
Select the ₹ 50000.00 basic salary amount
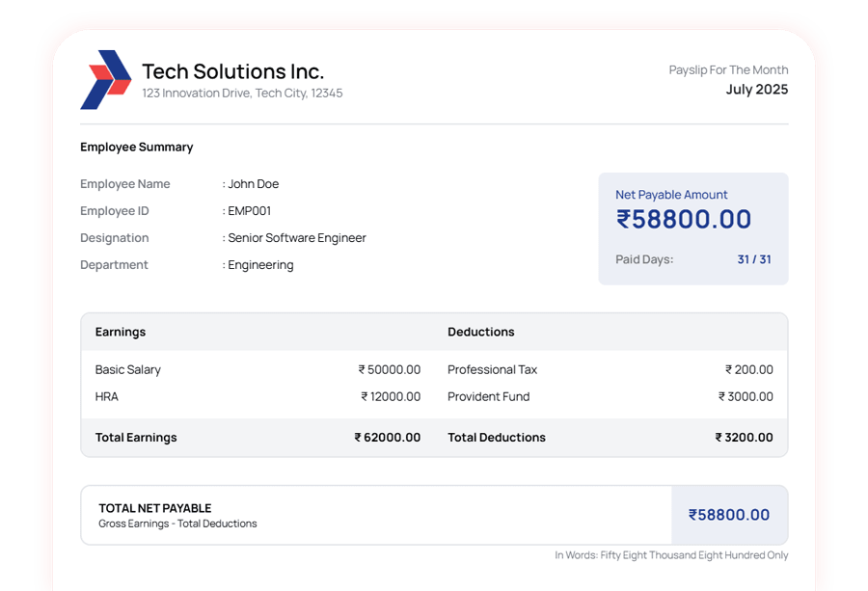(x=390, y=369)
